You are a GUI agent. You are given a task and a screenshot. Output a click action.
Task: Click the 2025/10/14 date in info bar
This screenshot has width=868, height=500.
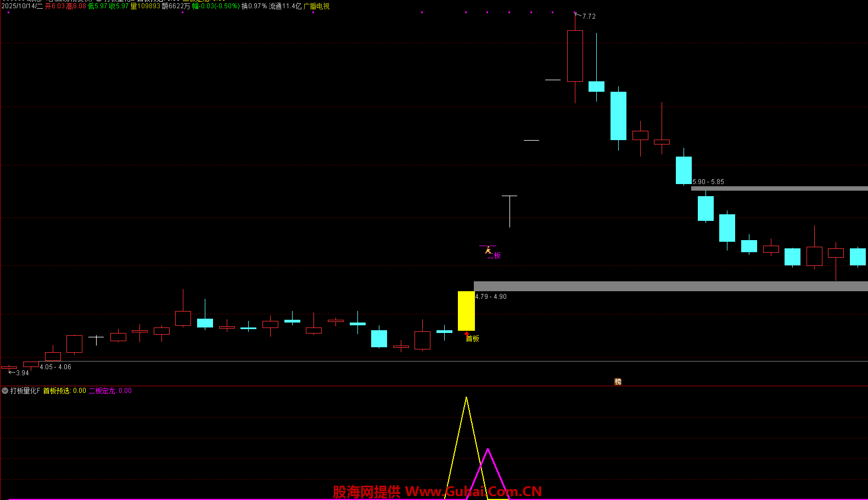point(22,7)
